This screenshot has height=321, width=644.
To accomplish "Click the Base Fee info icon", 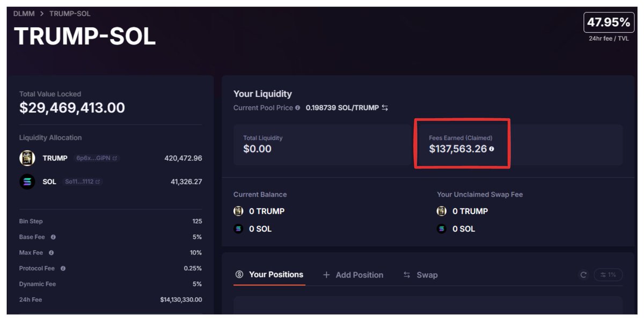I will tap(53, 237).
